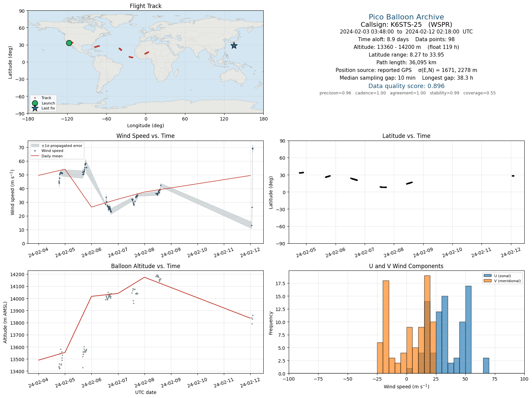Click the 17.5 tick label on the Frequency axis

(x=280, y=284)
